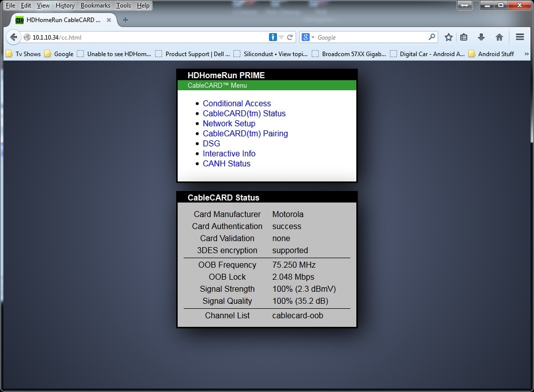Open the Bookmarks menu
Viewport: 534px width, 392px height.
pos(95,6)
